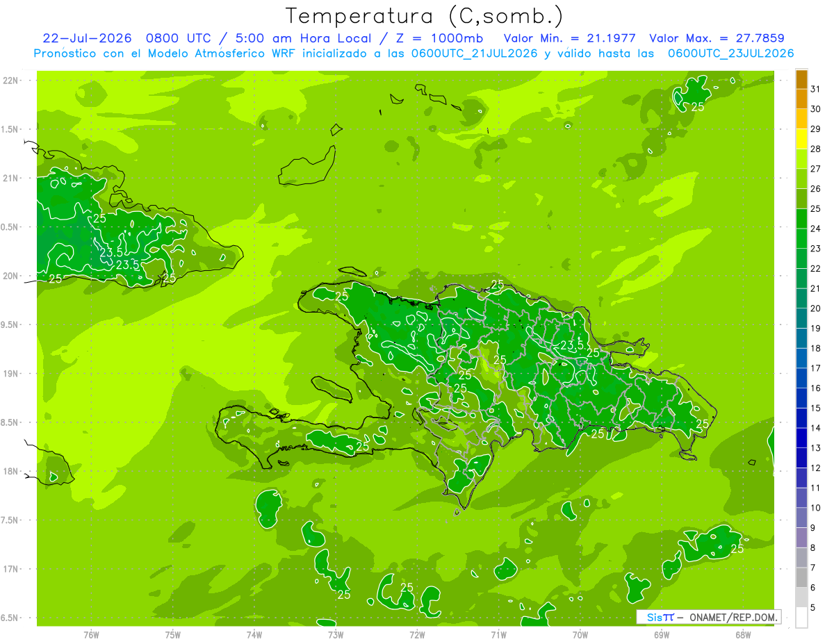Click the "0800 UTC" time text

[177, 38]
